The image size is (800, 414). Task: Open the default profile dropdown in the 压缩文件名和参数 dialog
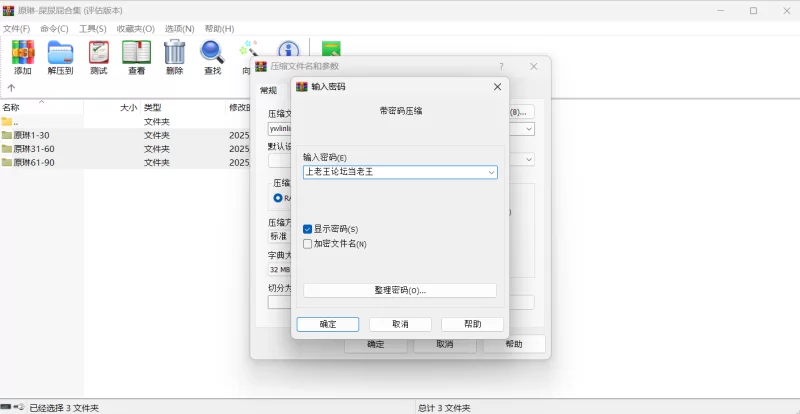tap(529, 159)
